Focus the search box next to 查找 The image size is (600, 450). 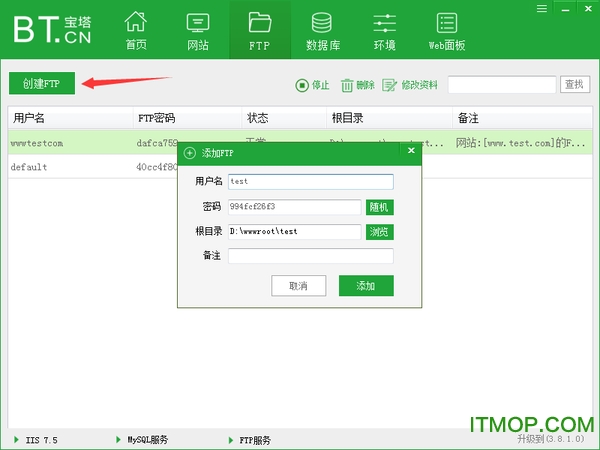point(502,84)
